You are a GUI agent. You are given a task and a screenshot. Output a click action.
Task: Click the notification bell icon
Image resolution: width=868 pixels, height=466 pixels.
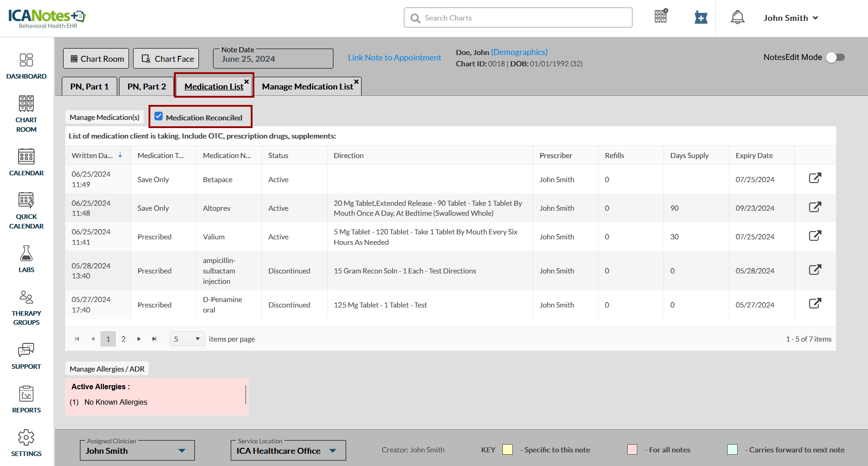(x=737, y=18)
